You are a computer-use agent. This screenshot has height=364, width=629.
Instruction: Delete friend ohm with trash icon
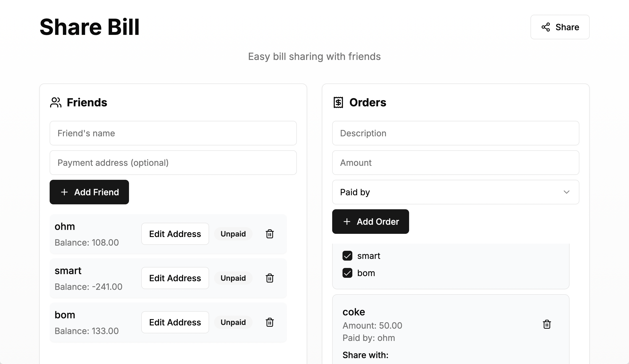pyautogui.click(x=270, y=234)
